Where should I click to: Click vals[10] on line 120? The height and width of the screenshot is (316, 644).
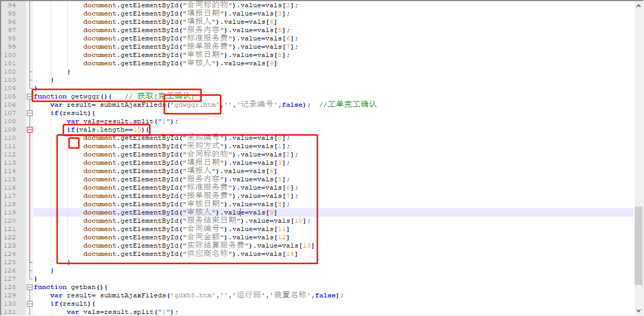(x=292, y=221)
